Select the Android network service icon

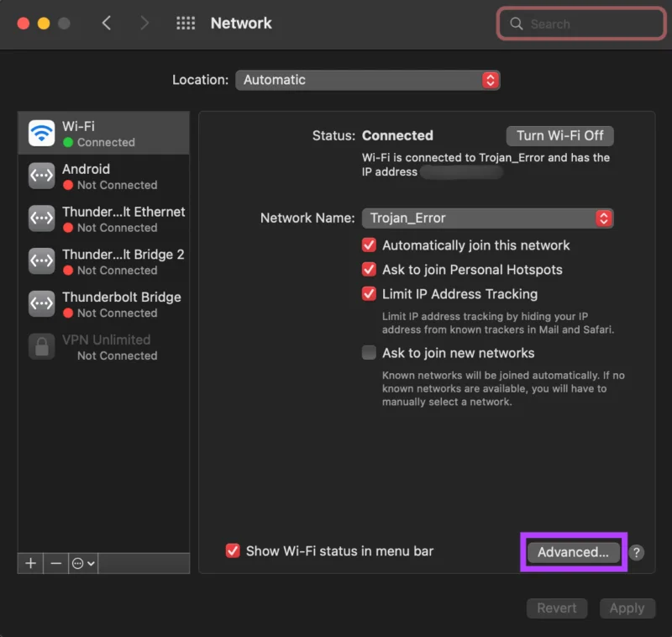tap(41, 176)
